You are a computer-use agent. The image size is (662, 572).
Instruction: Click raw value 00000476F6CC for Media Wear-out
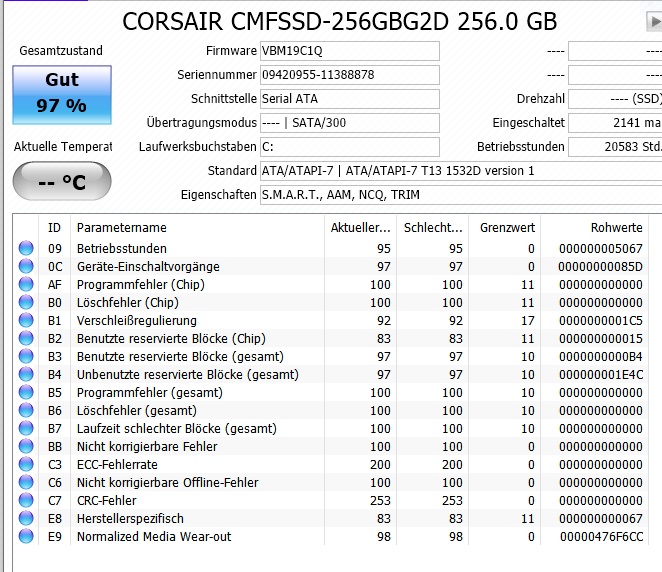(602, 537)
